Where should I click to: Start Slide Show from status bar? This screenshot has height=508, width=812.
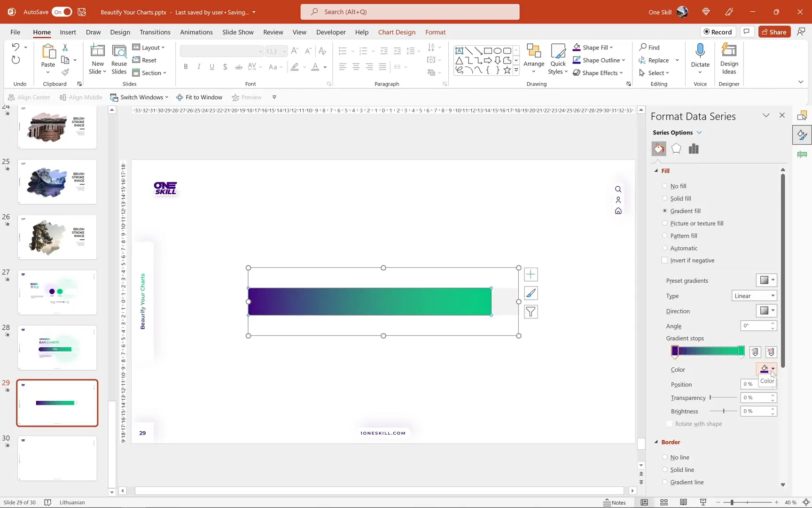(703, 502)
